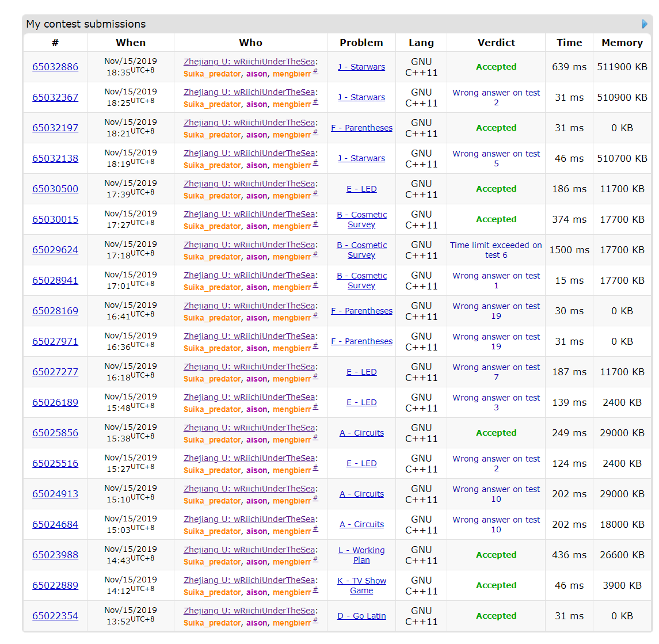Click the # icon in submission 65023988 row

315,560
